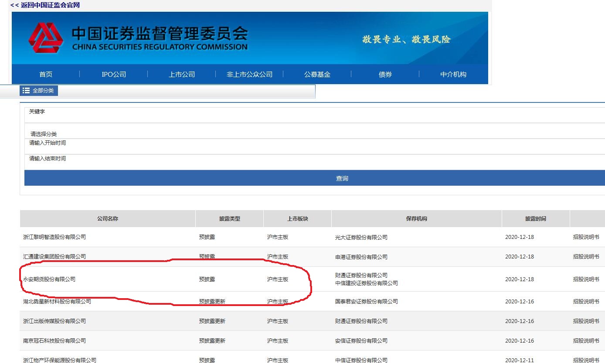Click the 上市板块 column header
This screenshot has height=364, width=605.
pos(298,218)
